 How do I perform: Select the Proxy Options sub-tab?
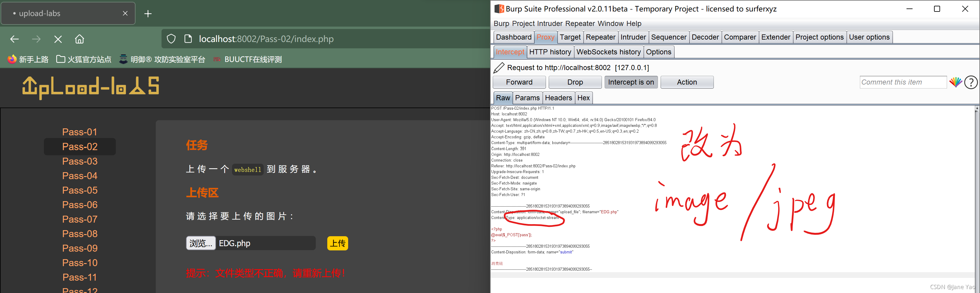tap(658, 52)
